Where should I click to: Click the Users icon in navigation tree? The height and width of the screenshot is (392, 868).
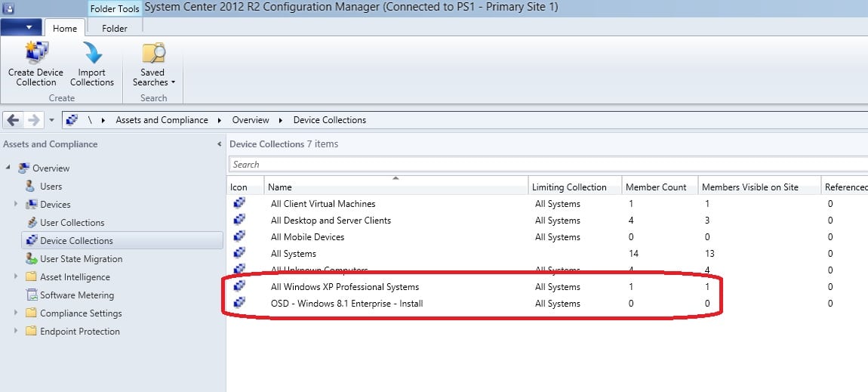(x=30, y=186)
